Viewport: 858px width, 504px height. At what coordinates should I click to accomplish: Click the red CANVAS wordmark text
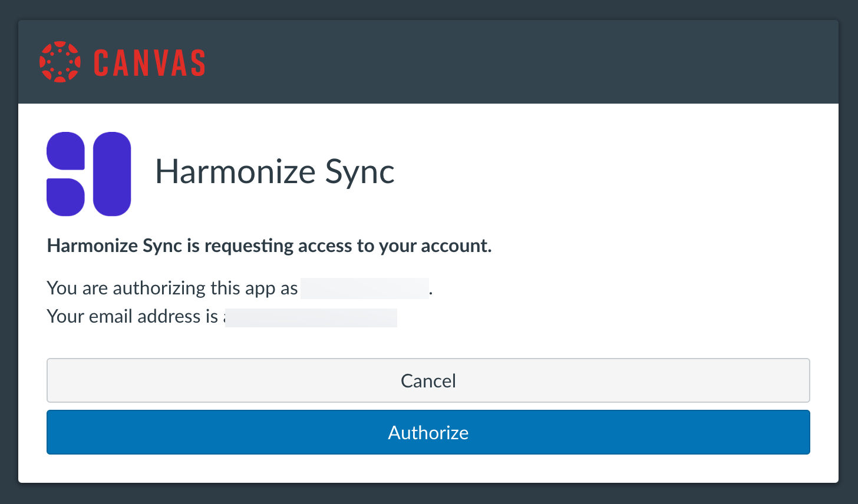149,63
